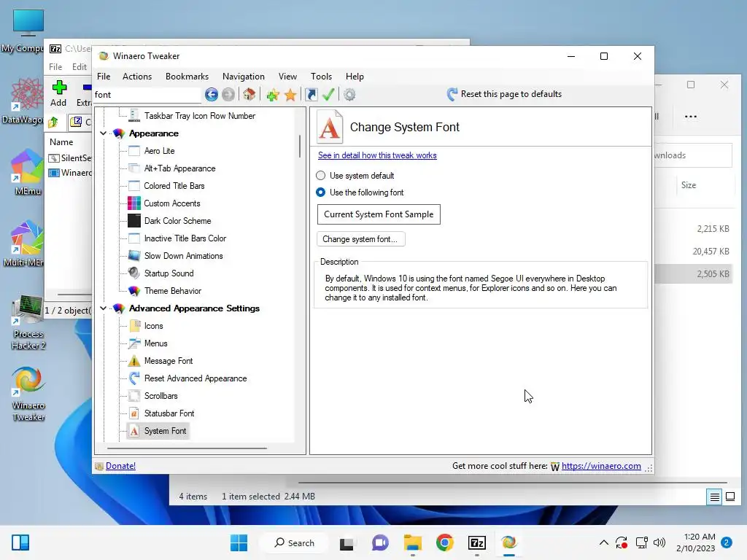Open the volume control tray icon
Image resolution: width=747 pixels, height=560 pixels.
[659, 542]
